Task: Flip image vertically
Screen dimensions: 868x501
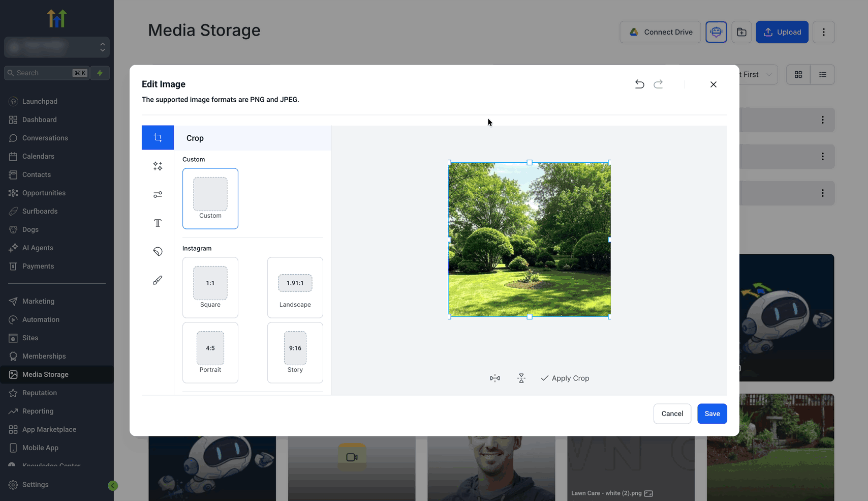Action: (521, 378)
